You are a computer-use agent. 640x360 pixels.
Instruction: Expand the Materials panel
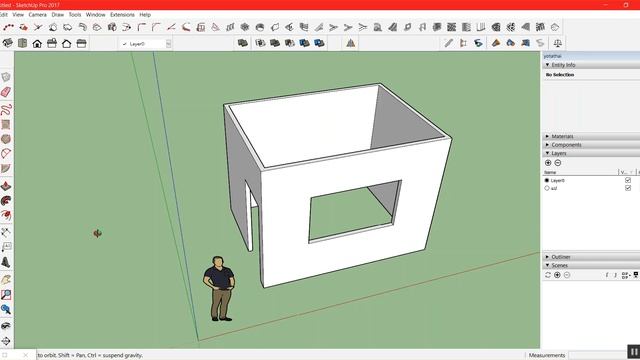[547, 136]
